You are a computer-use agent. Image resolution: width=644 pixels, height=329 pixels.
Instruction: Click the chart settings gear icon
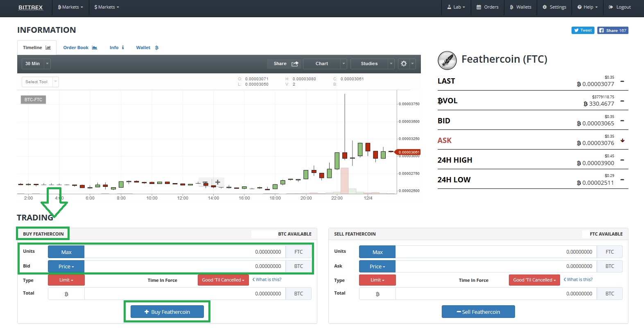tap(404, 64)
